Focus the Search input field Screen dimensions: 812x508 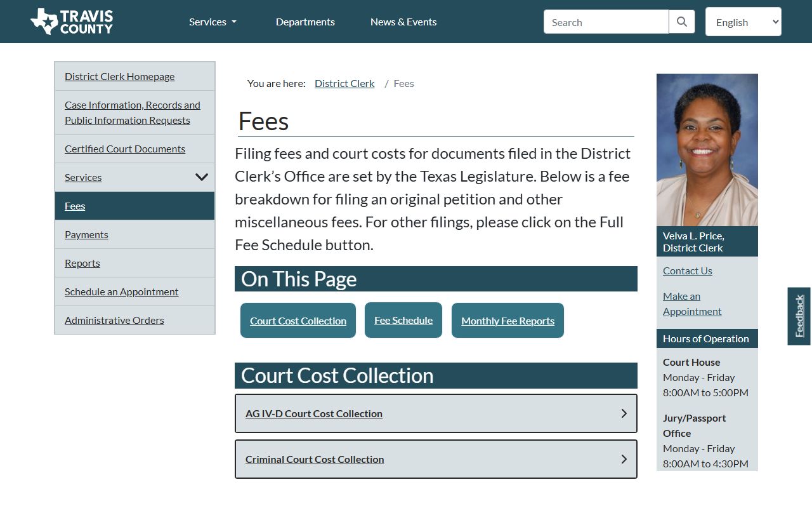(606, 22)
